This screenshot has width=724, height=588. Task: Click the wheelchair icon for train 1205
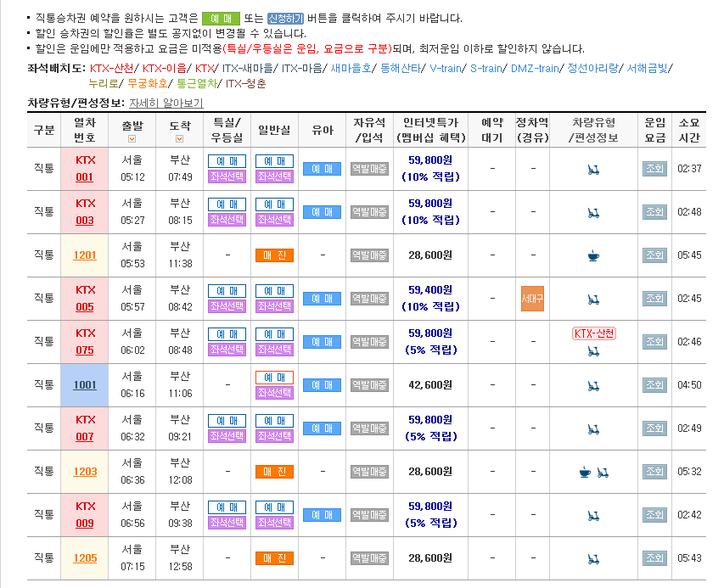point(593,558)
